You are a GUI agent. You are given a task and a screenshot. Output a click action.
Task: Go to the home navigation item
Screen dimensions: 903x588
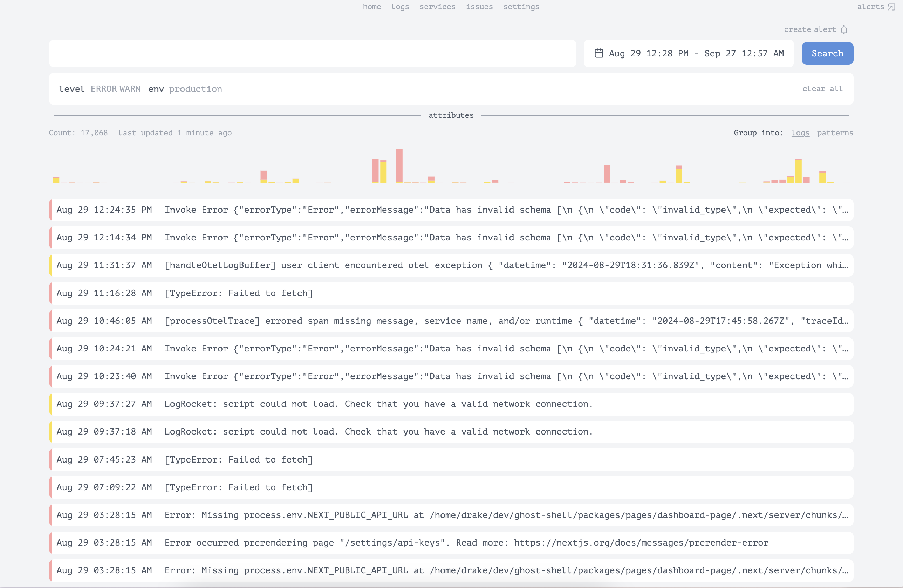[x=371, y=7]
